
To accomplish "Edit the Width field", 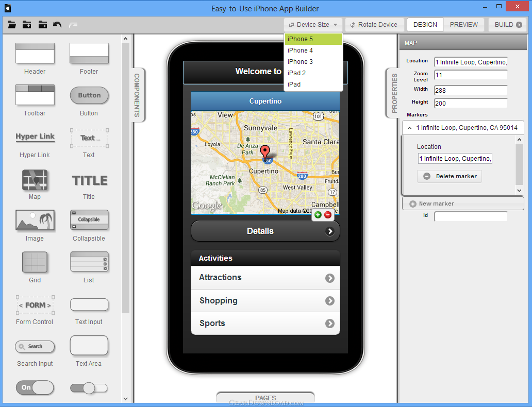I will (471, 90).
